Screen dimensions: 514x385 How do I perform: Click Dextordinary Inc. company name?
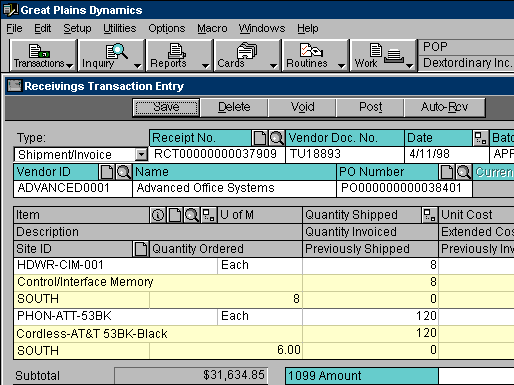tap(467, 63)
